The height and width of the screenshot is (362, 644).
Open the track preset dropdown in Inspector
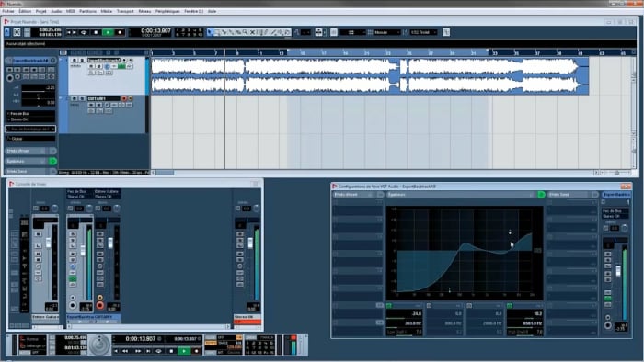pos(30,129)
